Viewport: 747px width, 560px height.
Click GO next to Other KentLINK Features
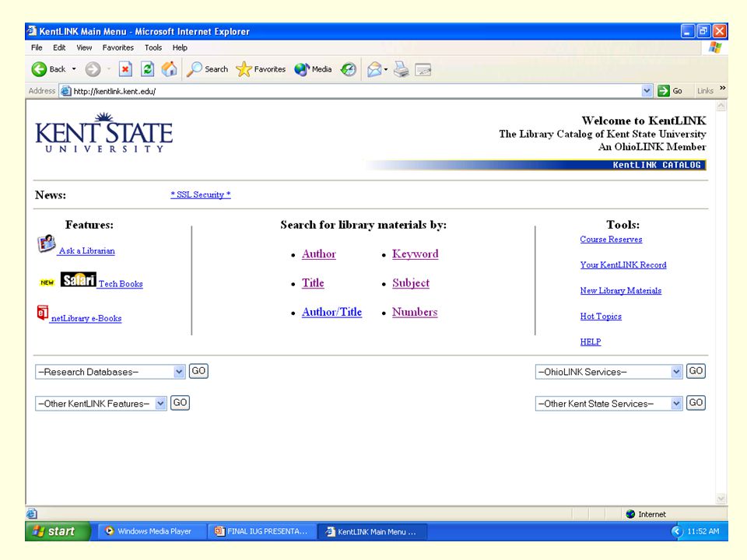(180, 403)
